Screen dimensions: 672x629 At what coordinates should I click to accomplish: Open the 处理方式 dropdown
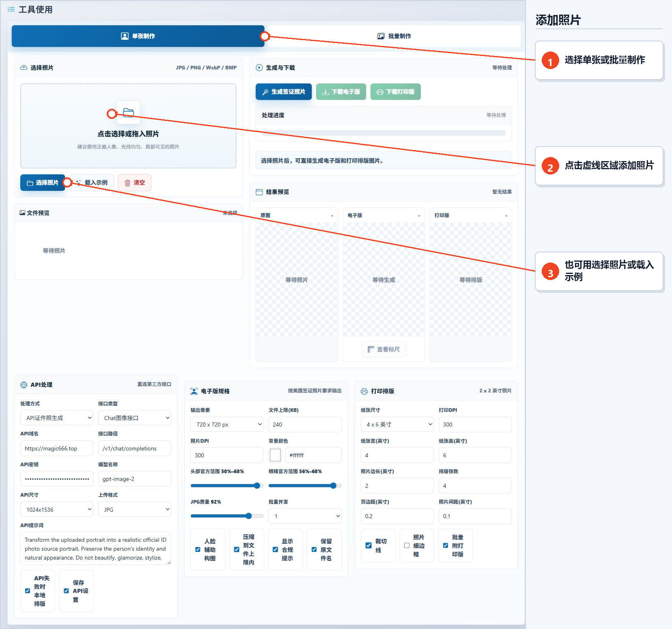point(57,418)
